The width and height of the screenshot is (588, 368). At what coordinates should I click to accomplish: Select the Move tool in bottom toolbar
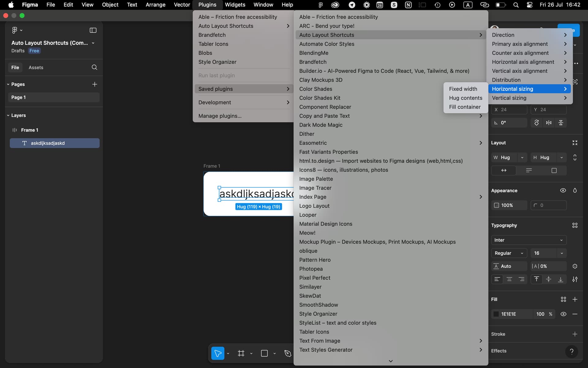pos(218,353)
